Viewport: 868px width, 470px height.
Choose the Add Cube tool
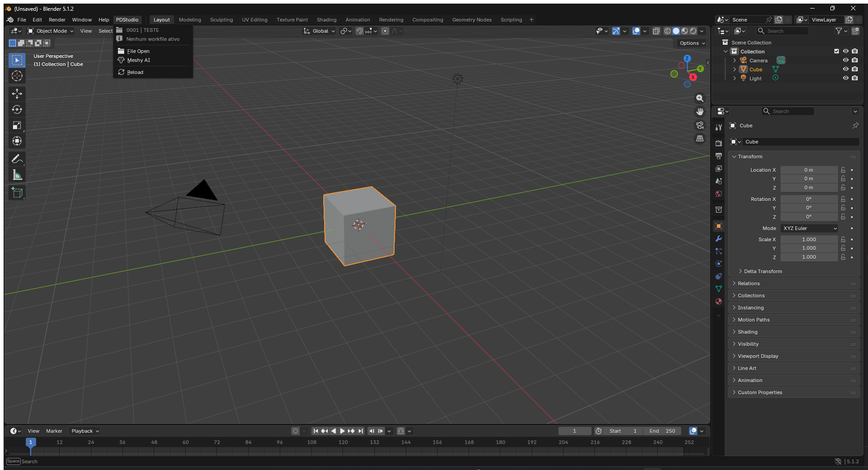click(x=17, y=193)
